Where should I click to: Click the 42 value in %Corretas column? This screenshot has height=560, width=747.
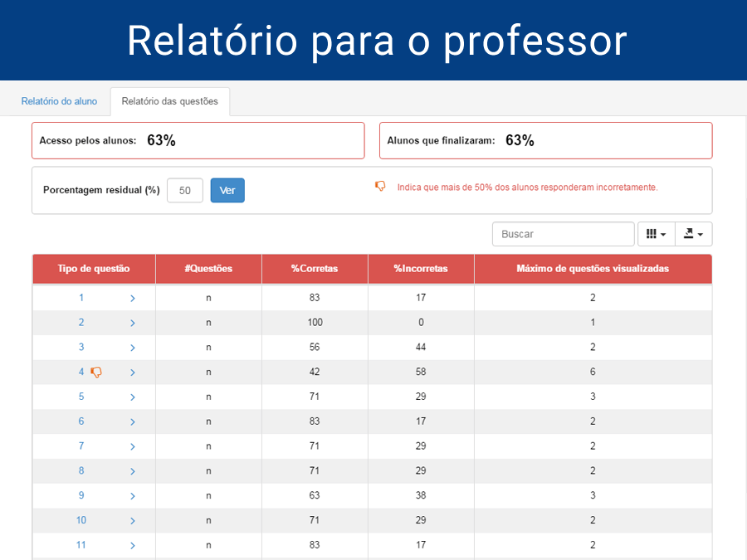[315, 372]
